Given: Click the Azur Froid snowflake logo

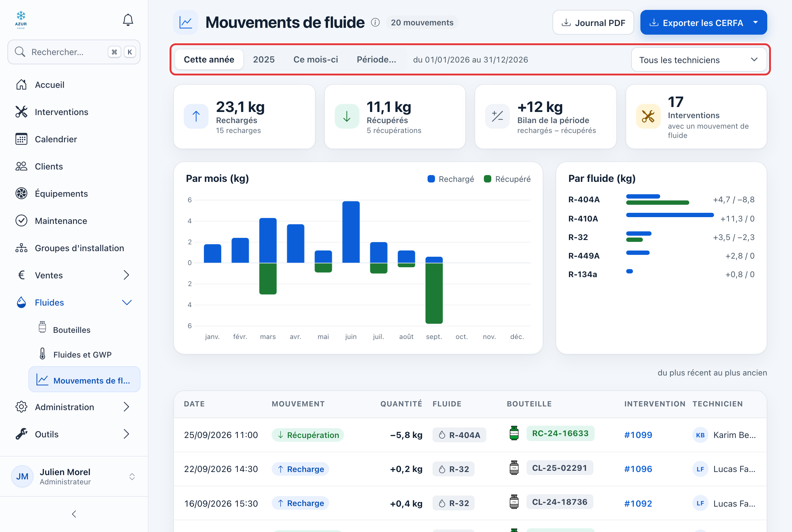Looking at the screenshot, I should [21, 20].
